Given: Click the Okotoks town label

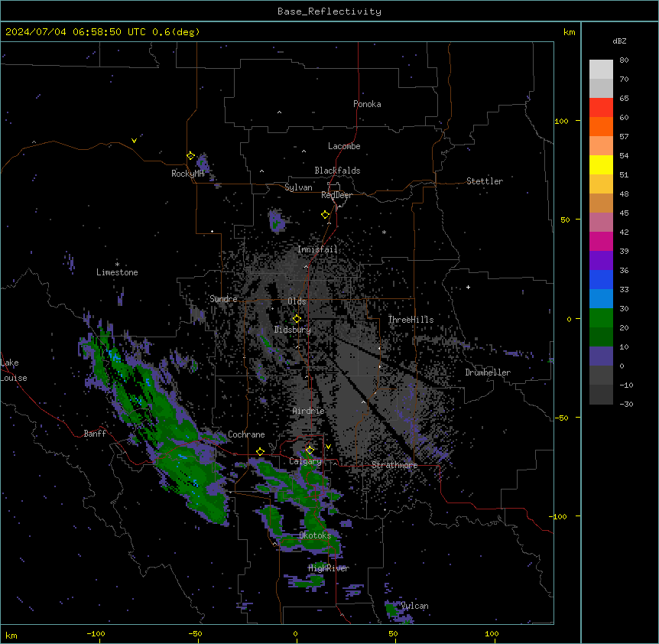Looking at the screenshot, I should tap(315, 535).
